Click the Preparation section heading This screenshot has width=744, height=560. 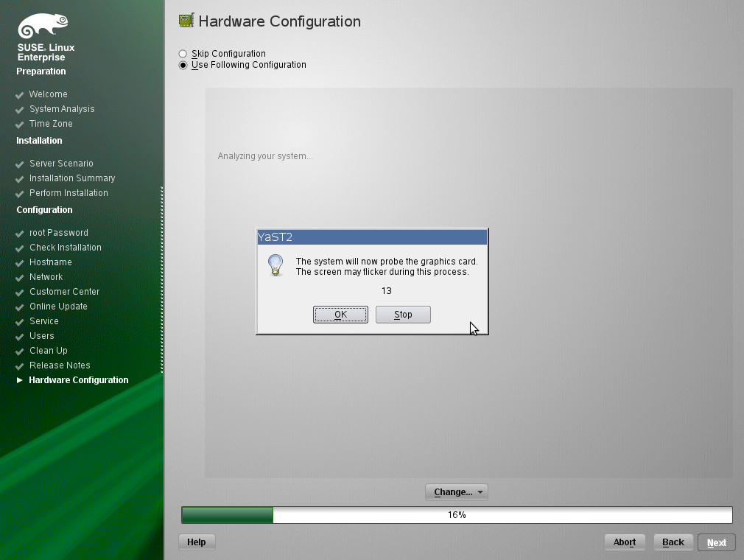(x=41, y=71)
